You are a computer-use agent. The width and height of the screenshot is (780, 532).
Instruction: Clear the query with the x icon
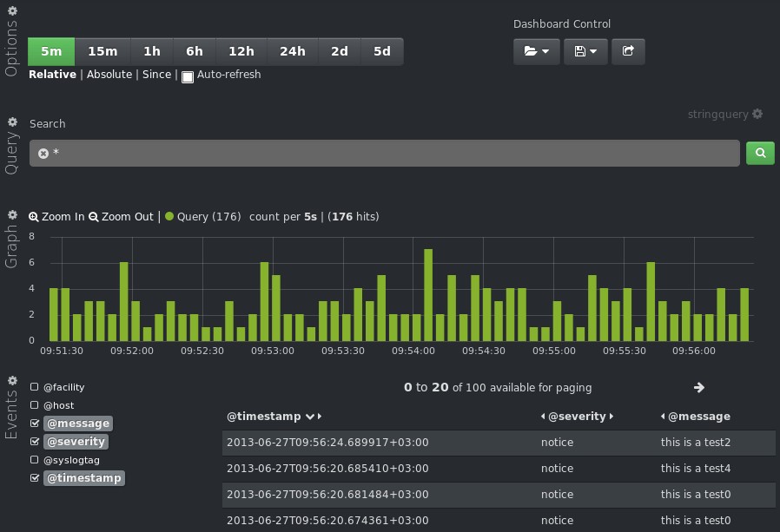(43, 154)
